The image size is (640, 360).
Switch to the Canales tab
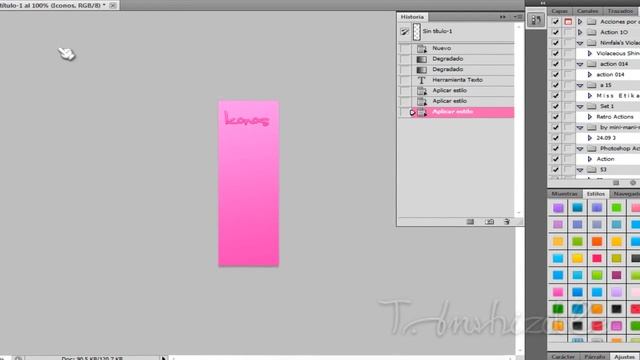tap(587, 11)
